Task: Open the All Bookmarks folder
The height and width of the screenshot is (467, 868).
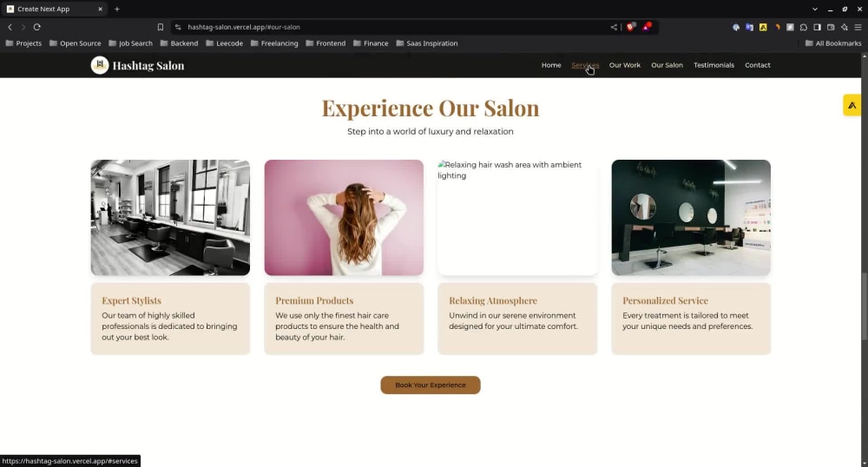Action: (833, 43)
